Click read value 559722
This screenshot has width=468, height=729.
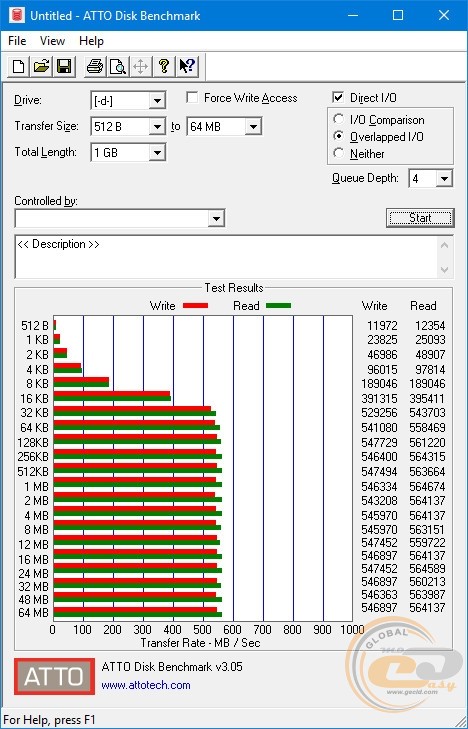[428, 543]
